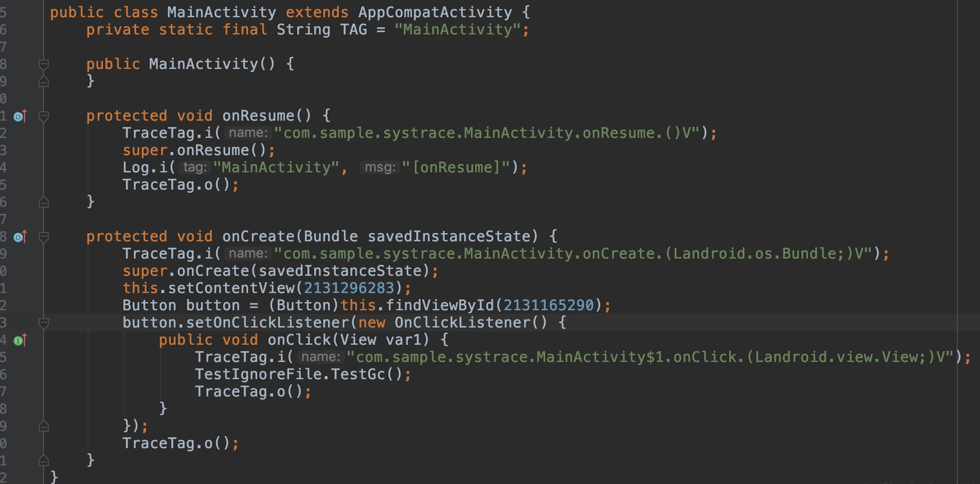The height and width of the screenshot is (484, 980).
Task: Click the setOnClickListener method call
Action: (268, 323)
